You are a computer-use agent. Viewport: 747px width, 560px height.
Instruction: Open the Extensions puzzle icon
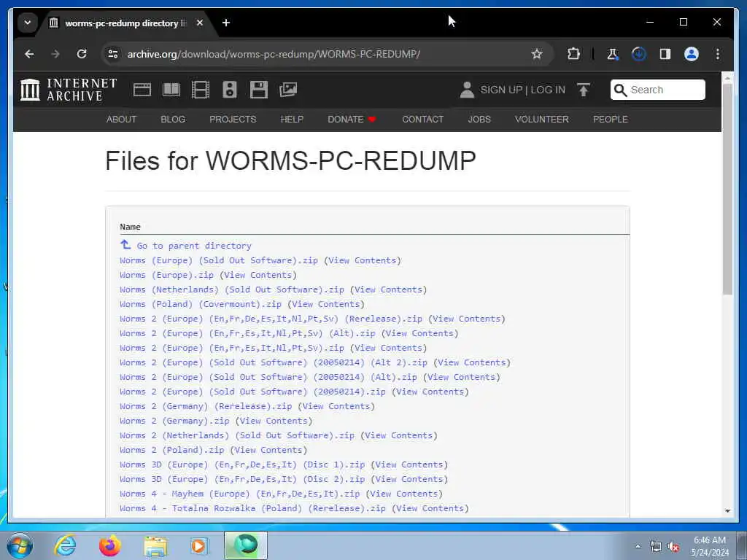click(573, 54)
